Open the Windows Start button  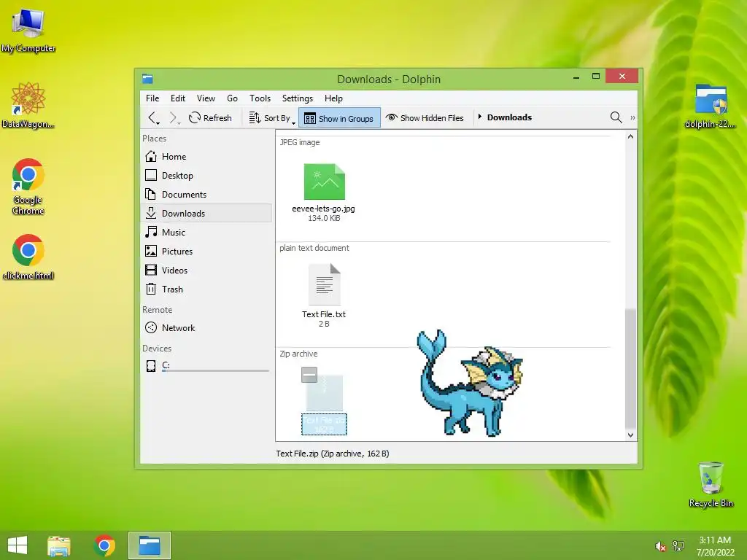coord(18,545)
